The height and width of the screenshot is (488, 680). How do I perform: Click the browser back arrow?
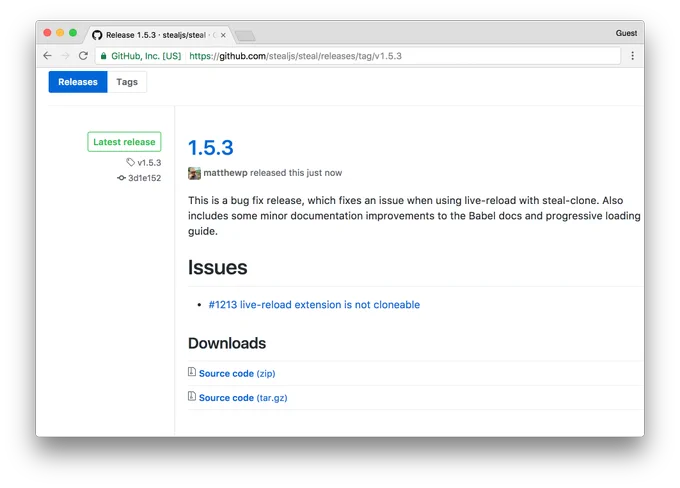point(48,56)
